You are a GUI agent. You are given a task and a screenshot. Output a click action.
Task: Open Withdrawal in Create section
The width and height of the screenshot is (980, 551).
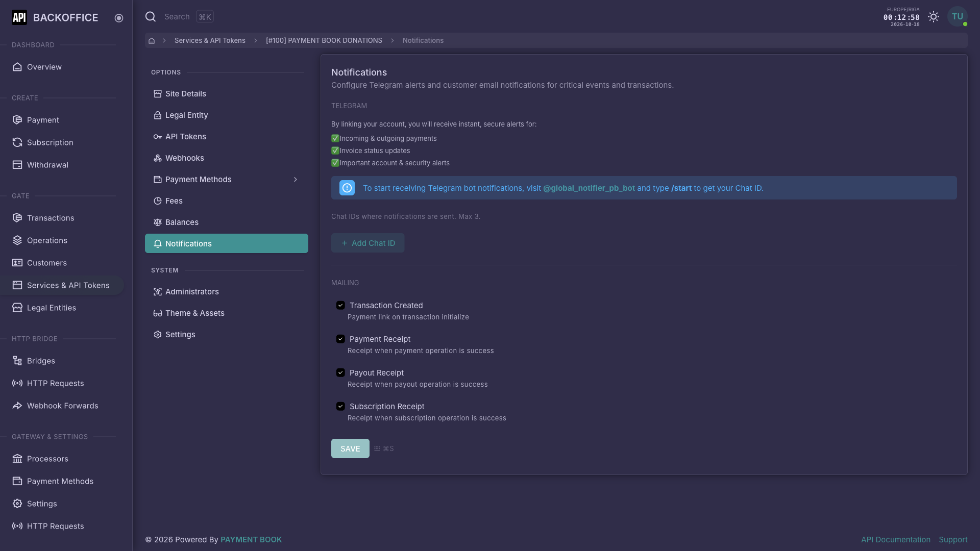pyautogui.click(x=62, y=165)
